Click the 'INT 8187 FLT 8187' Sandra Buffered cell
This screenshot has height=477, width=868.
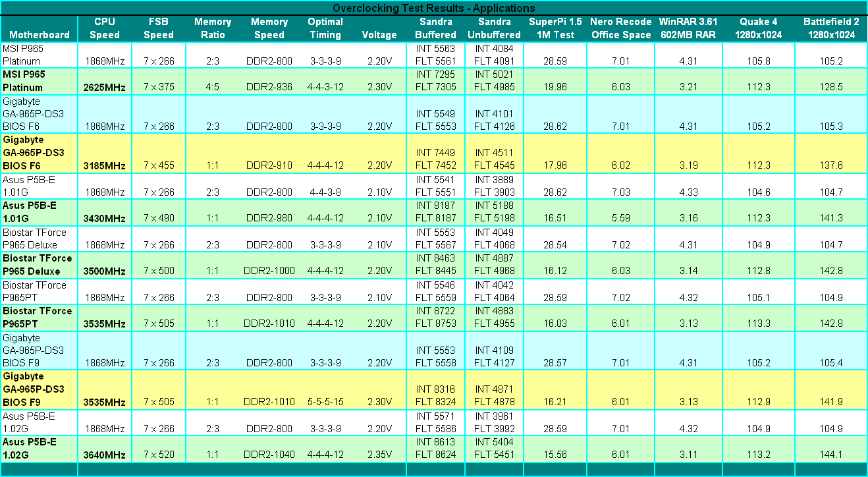(435, 211)
